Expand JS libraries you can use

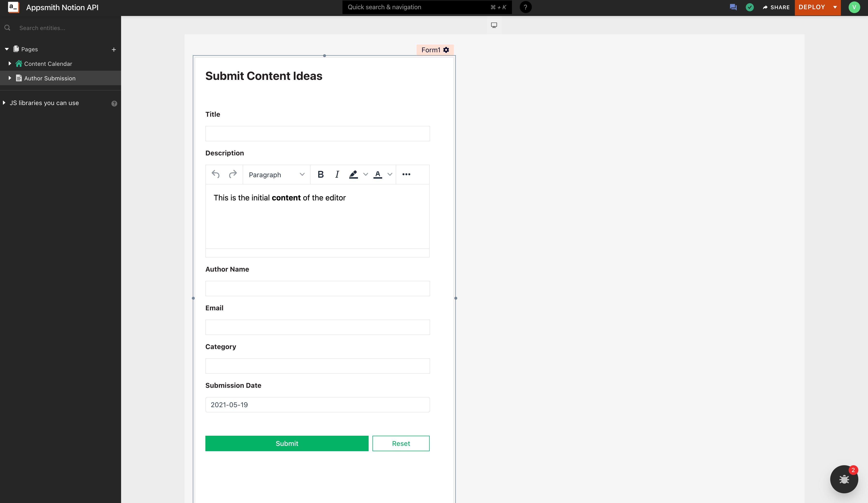tap(4, 103)
